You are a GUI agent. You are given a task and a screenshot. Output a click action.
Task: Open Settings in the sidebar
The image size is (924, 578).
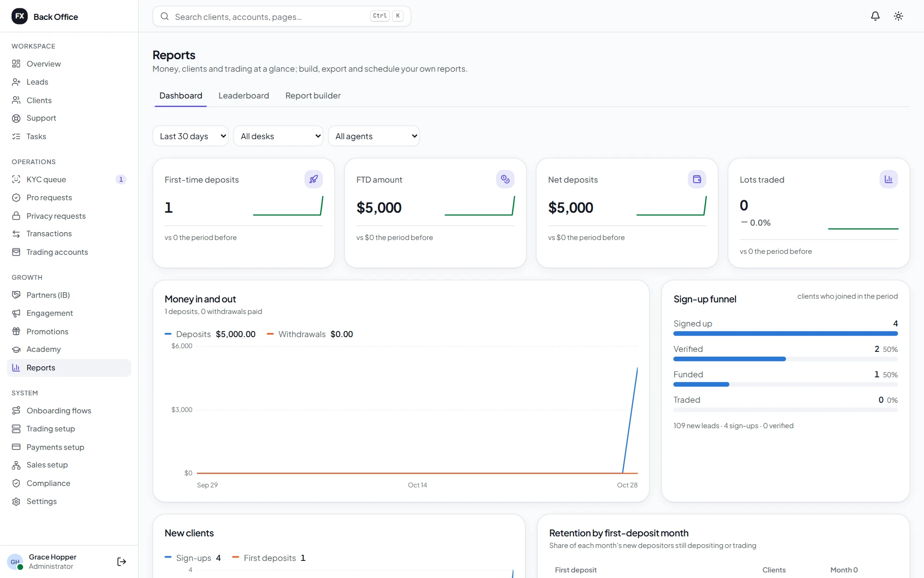click(69, 501)
